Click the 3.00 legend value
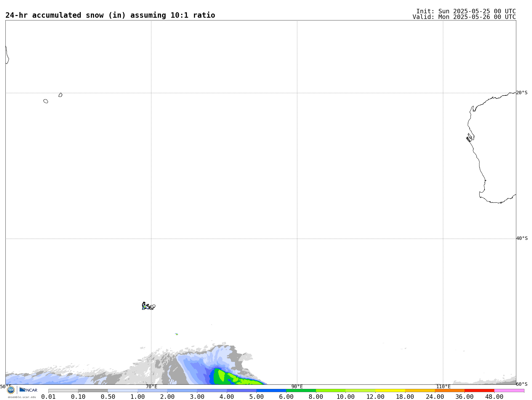The width and height of the screenshot is (532, 400). click(x=197, y=397)
